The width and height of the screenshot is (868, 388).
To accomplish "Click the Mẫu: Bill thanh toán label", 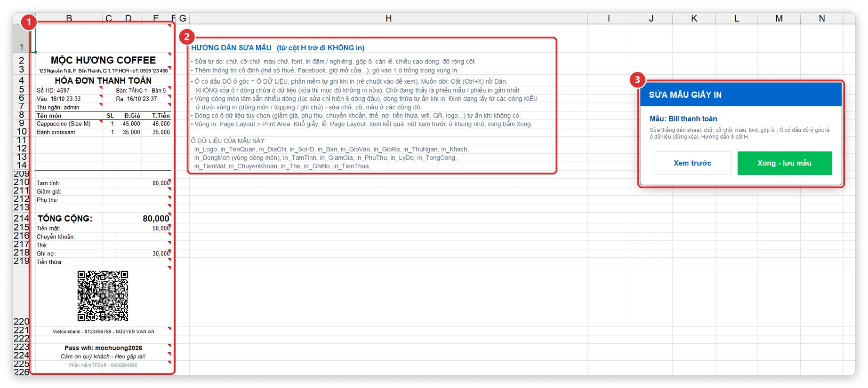I will (x=683, y=119).
